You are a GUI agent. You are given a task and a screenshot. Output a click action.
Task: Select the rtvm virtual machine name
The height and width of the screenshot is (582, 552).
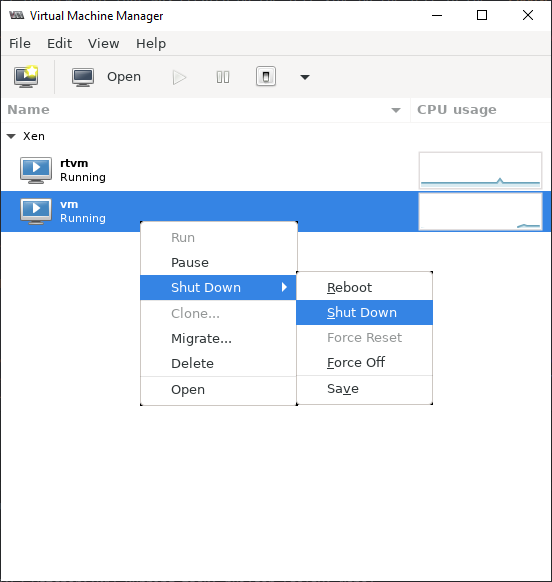coord(74,163)
